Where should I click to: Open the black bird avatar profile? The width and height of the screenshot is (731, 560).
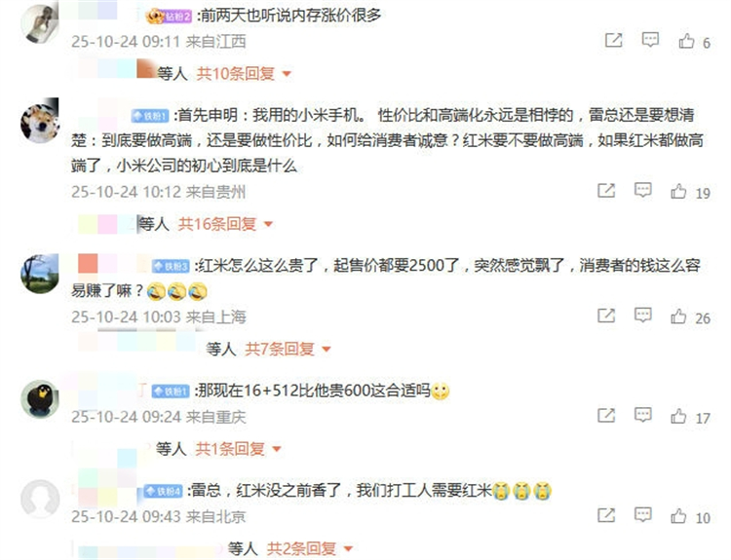tap(40, 398)
